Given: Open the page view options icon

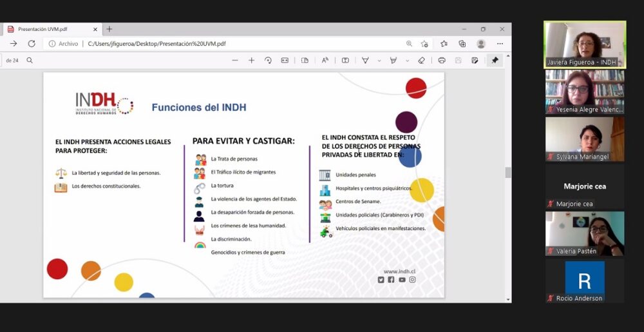Looking at the screenshot, I should point(305,61).
